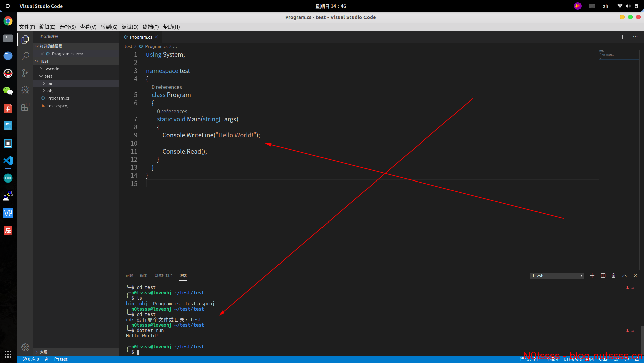Open the 调试(D) menu
The image size is (644, 363).
pos(130,27)
